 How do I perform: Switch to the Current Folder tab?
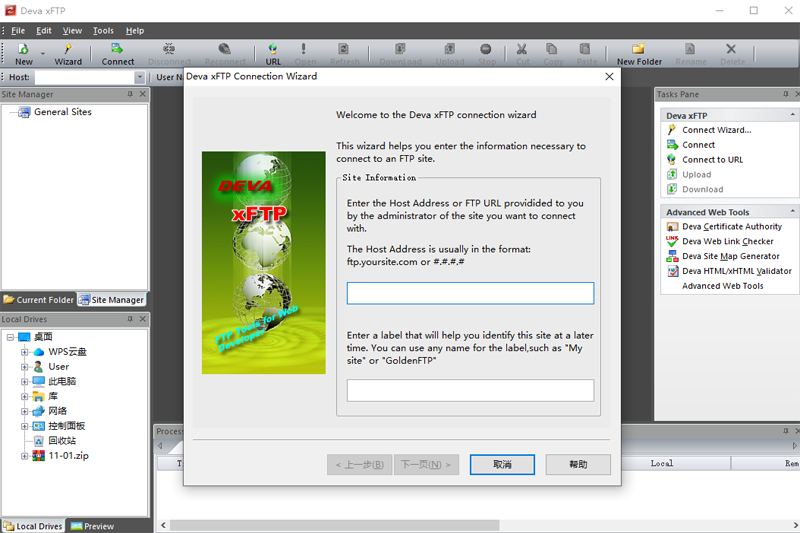tap(39, 300)
